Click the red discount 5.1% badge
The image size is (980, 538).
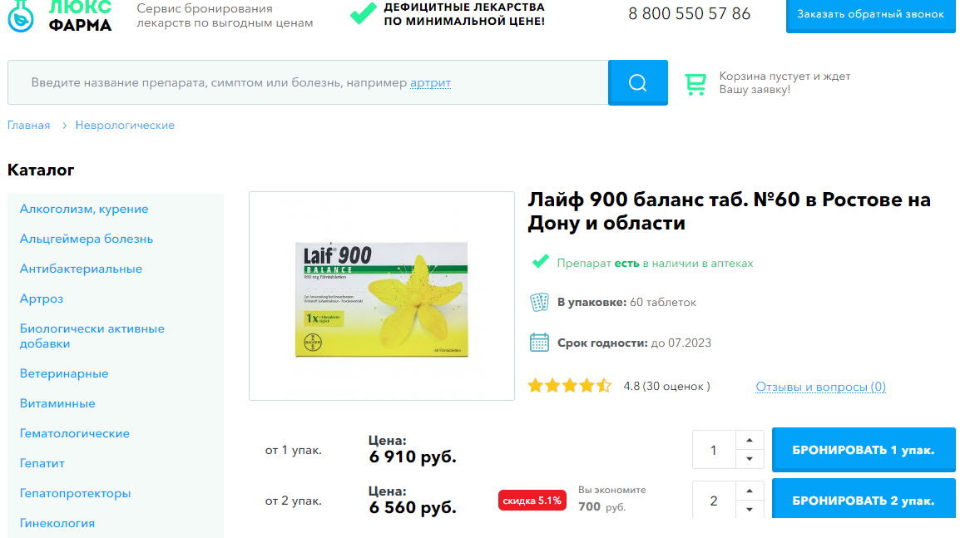532,501
